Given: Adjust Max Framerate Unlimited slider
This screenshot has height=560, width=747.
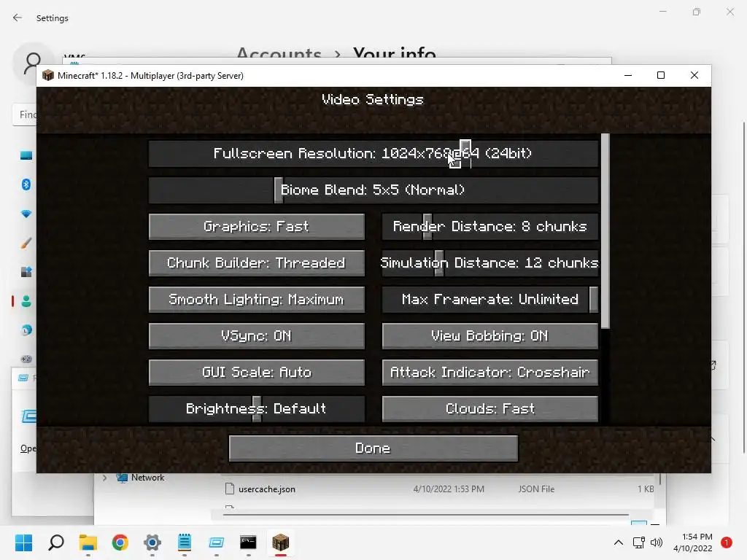Looking at the screenshot, I should point(489,300).
